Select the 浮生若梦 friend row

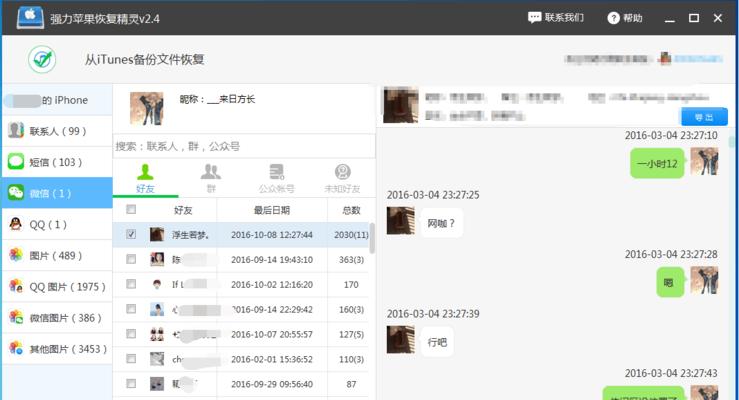pyautogui.click(x=241, y=235)
